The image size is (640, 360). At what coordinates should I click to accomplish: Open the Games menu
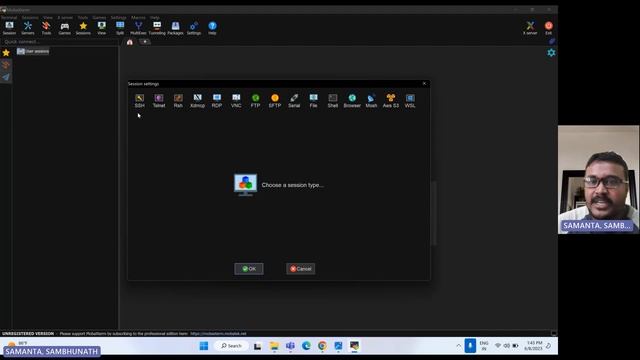click(x=99, y=18)
